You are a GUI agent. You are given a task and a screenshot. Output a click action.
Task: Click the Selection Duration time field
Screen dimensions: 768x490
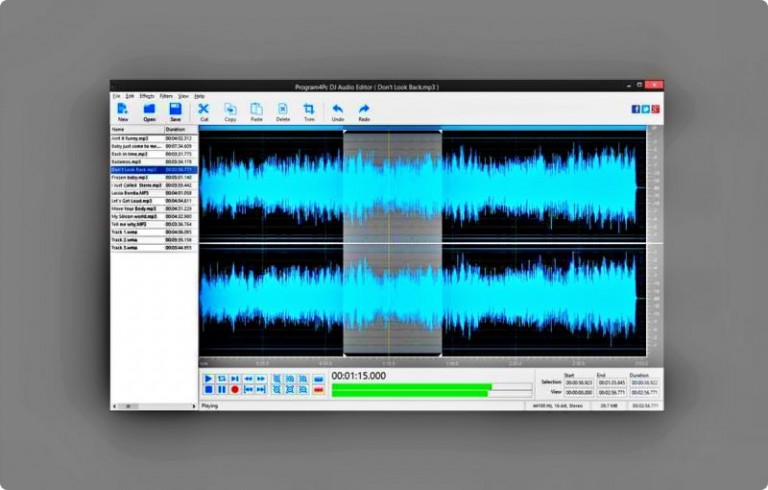click(644, 382)
